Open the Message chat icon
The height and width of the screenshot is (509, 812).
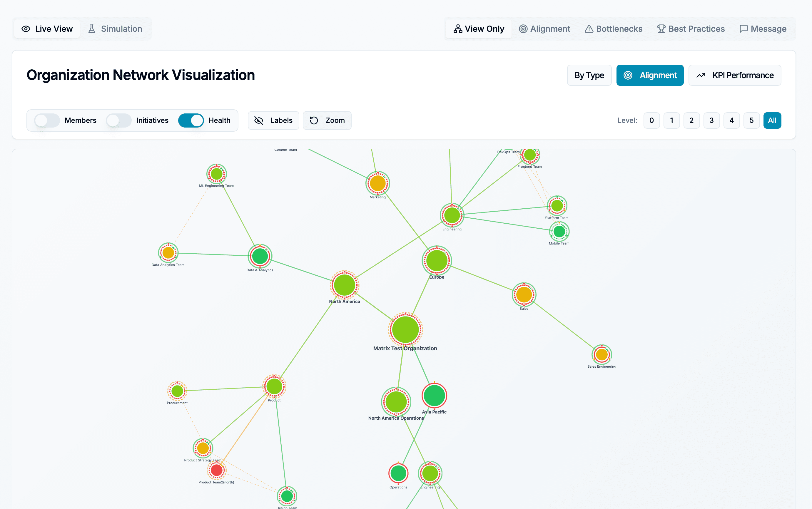[744, 29]
